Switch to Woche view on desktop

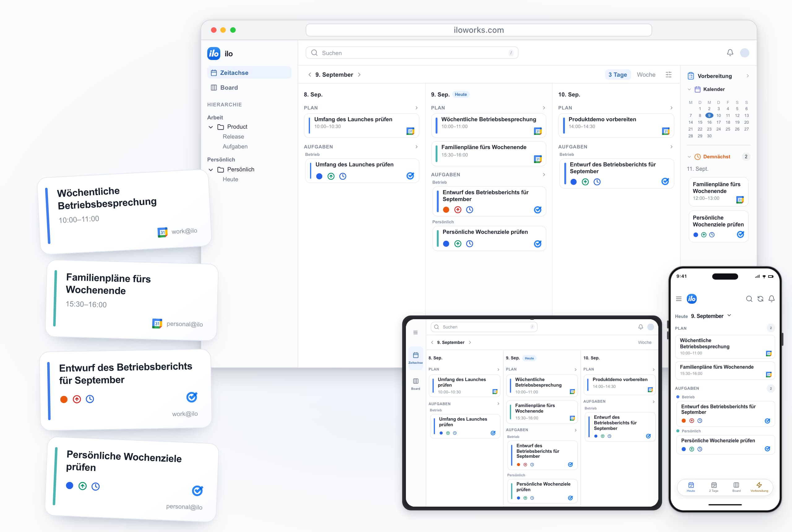646,75
